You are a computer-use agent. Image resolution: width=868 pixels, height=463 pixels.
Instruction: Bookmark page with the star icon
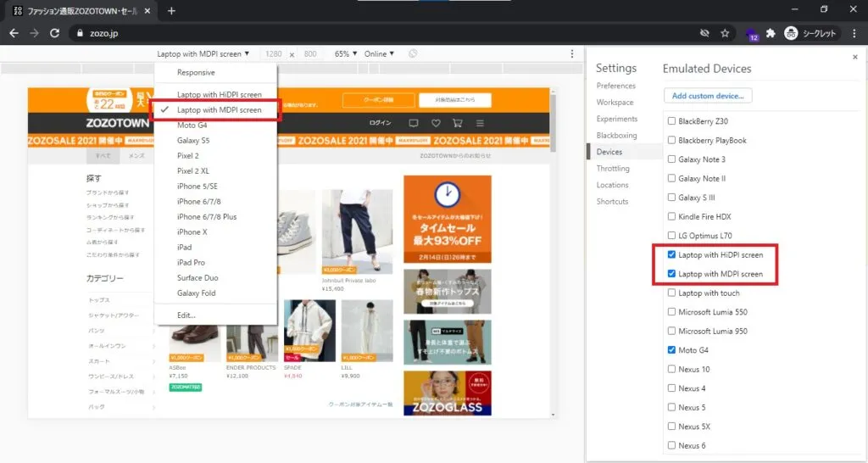pos(725,33)
